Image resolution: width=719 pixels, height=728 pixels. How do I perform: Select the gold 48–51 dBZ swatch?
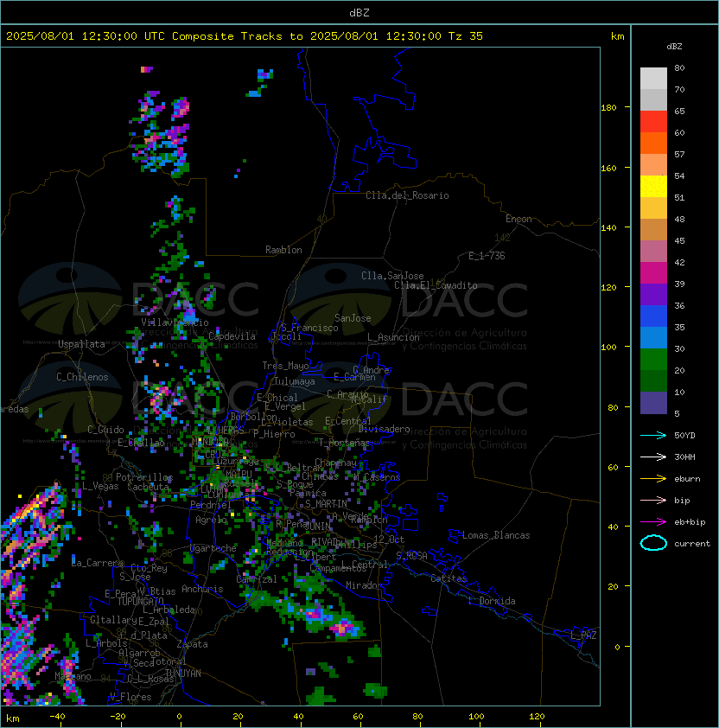(x=653, y=208)
